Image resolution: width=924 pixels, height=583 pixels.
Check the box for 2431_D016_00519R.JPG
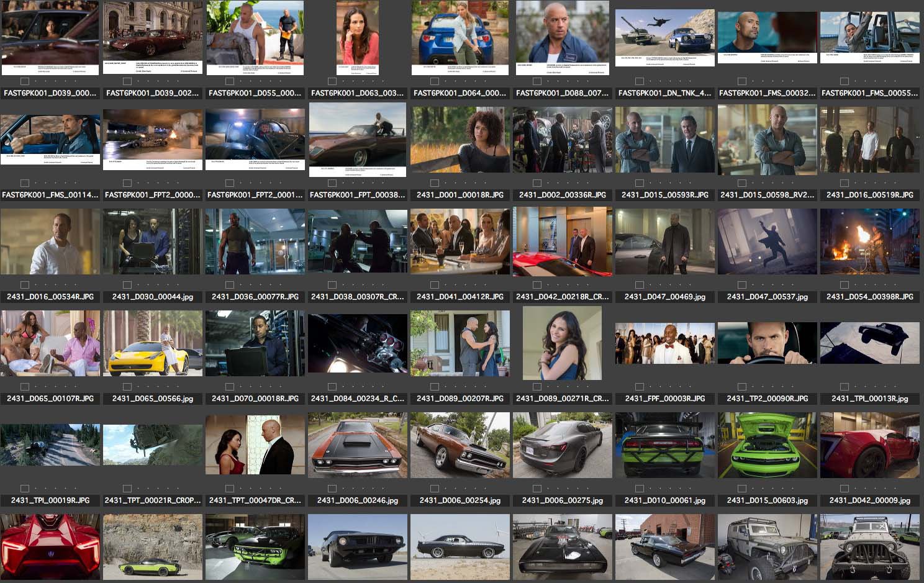point(845,183)
